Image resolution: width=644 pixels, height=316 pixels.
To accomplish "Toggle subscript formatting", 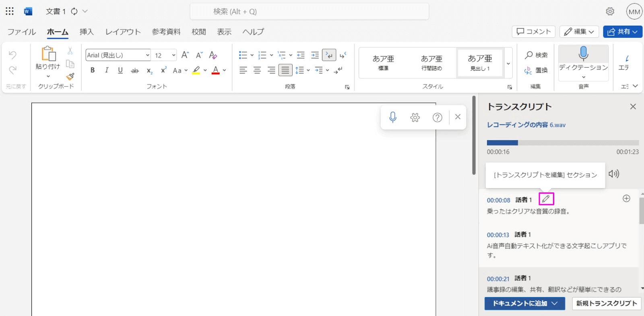I will click(149, 70).
